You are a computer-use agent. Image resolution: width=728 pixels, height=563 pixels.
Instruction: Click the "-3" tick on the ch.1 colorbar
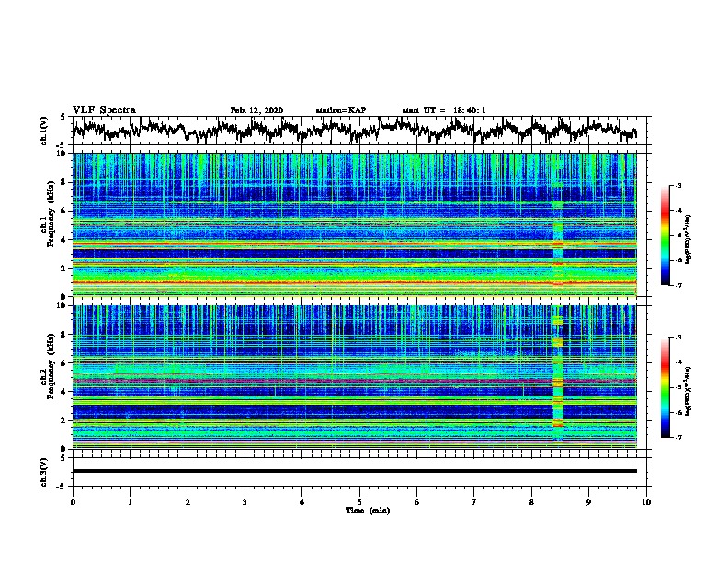click(677, 185)
